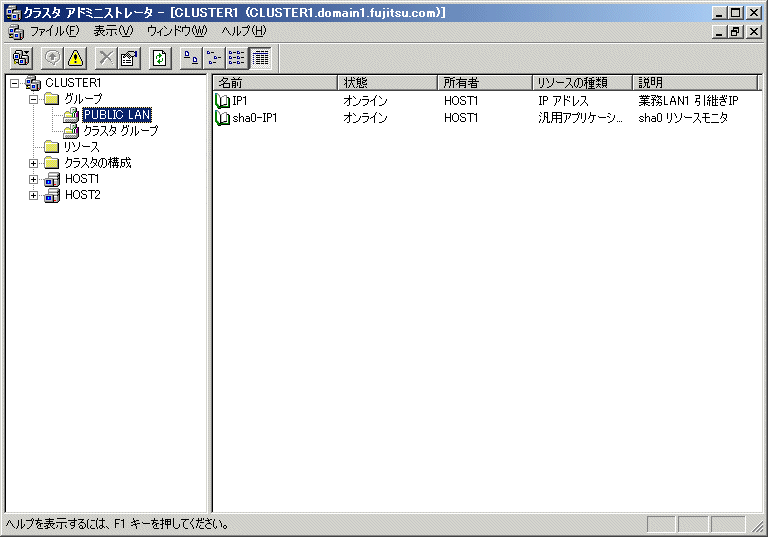Collapse the グループ folder
This screenshot has height=537, width=768.
[34, 99]
